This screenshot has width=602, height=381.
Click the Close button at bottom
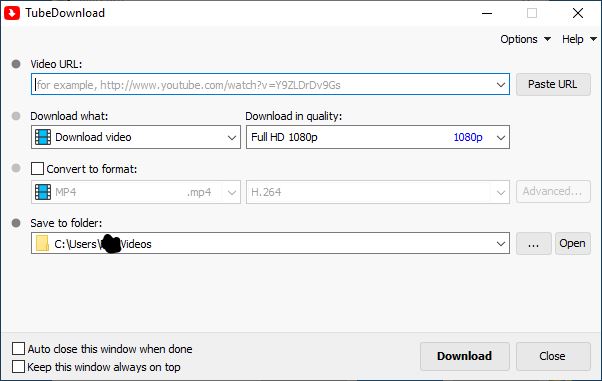(x=553, y=356)
